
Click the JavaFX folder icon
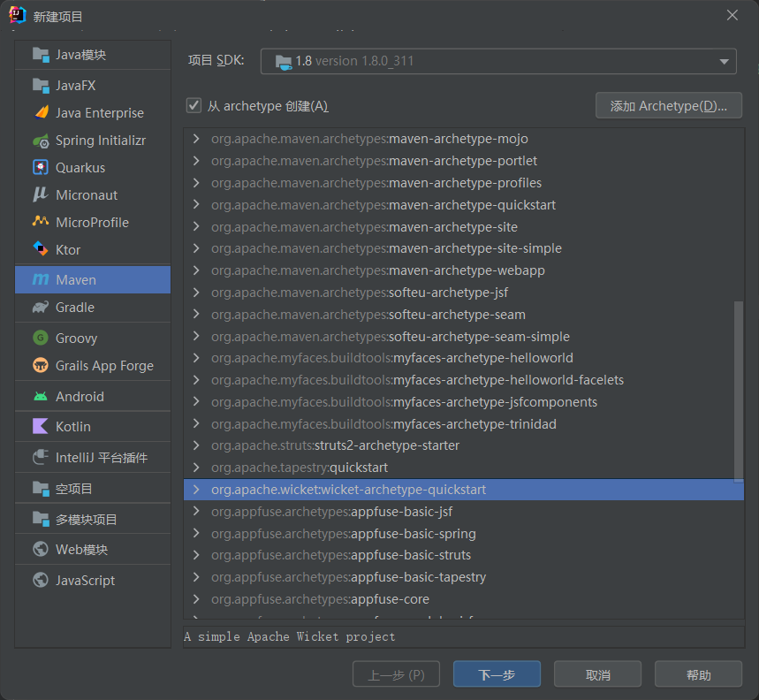41,86
